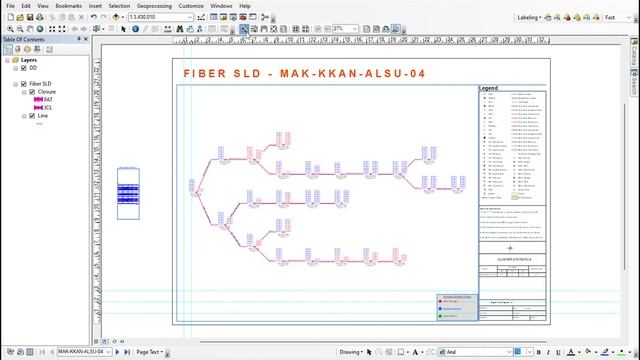Collapse the Line layer node
Image resolution: width=640 pixels, height=360 pixels.
click(24, 116)
